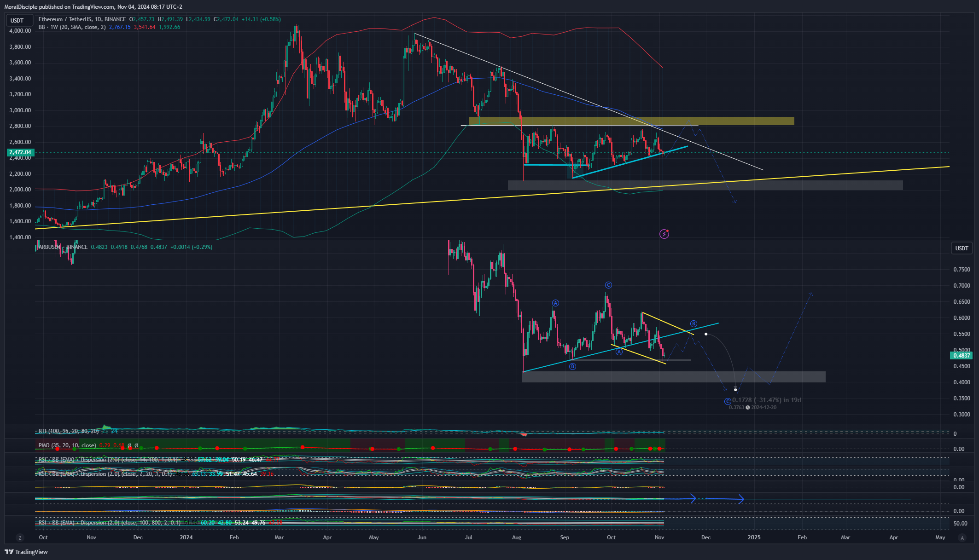Click the 0.3763 2024-12-20 forecast label
Viewport: 979px width, 560px height.
click(x=753, y=407)
